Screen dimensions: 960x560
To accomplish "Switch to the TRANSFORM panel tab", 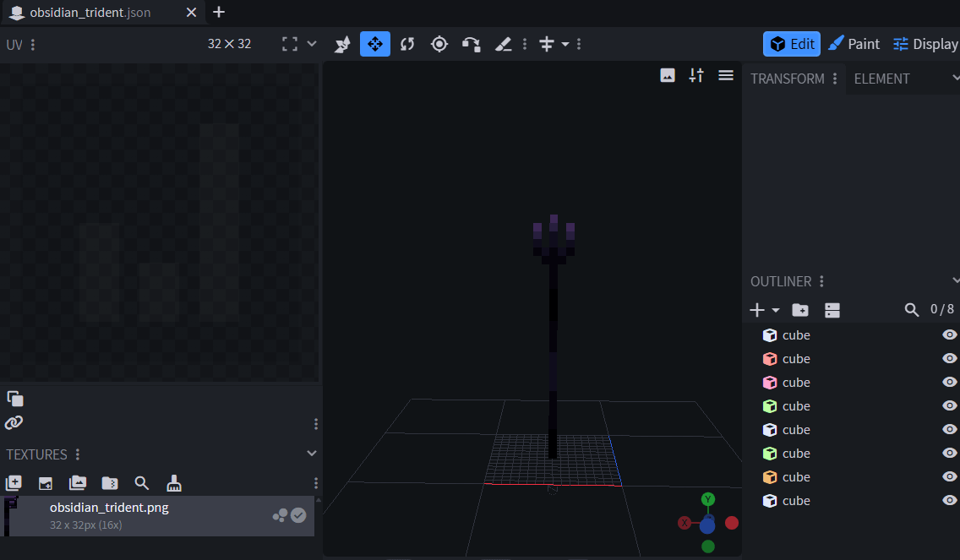I will [788, 79].
